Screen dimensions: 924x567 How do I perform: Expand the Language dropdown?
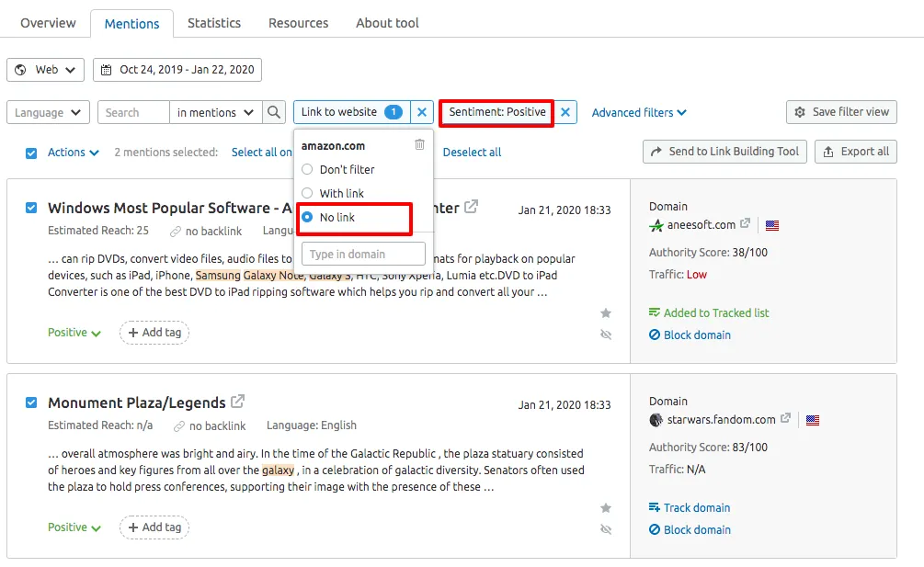[x=48, y=112]
